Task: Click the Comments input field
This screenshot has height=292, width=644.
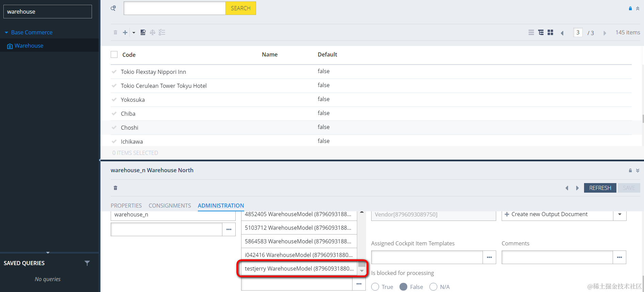Action: (x=557, y=257)
